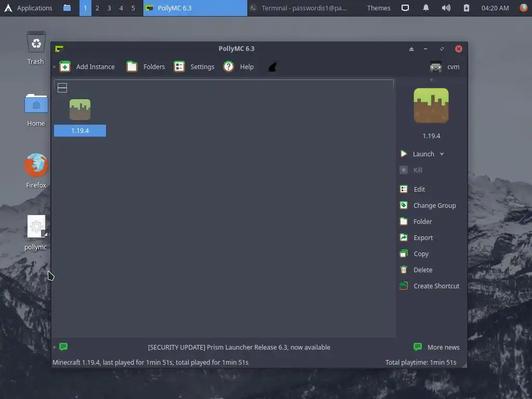Open PollyMC Settings
The image size is (532, 399).
point(194,67)
